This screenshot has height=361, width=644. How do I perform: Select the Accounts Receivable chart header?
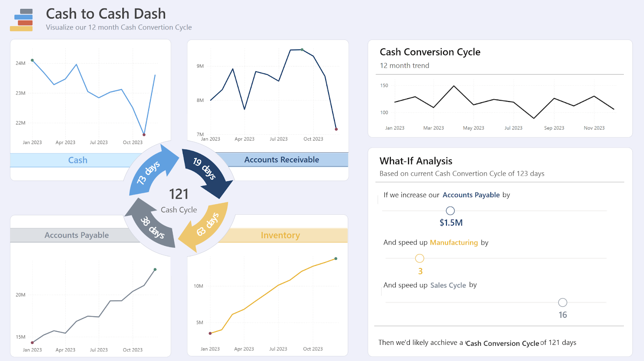point(281,160)
